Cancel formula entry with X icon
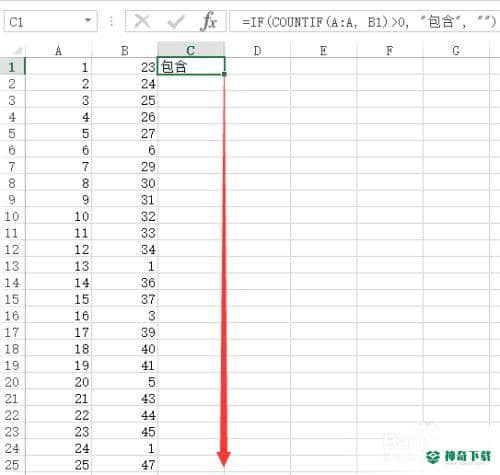Image resolution: width=500 pixels, height=475 pixels. point(142,22)
